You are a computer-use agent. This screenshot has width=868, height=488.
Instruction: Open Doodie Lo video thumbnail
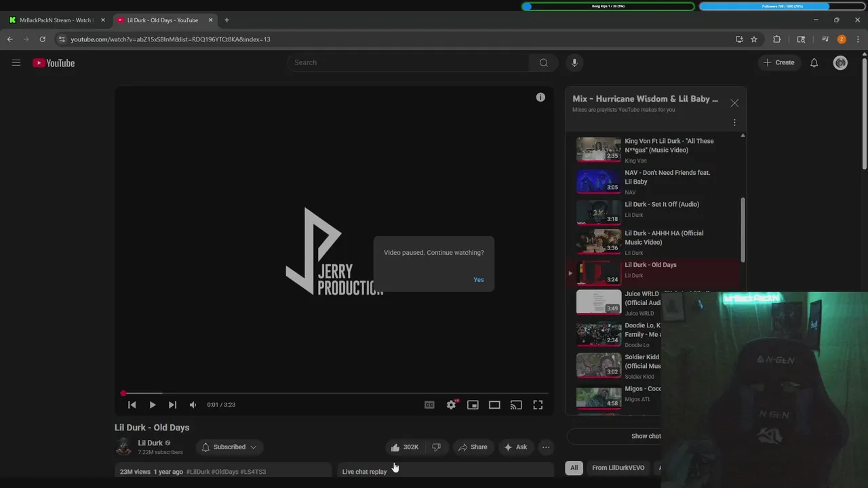[x=599, y=334]
